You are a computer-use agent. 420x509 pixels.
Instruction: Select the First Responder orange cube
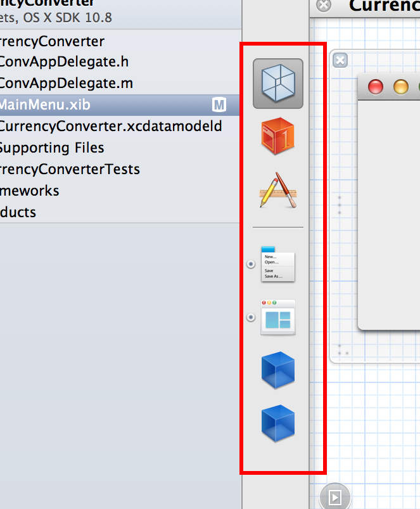[x=278, y=136]
